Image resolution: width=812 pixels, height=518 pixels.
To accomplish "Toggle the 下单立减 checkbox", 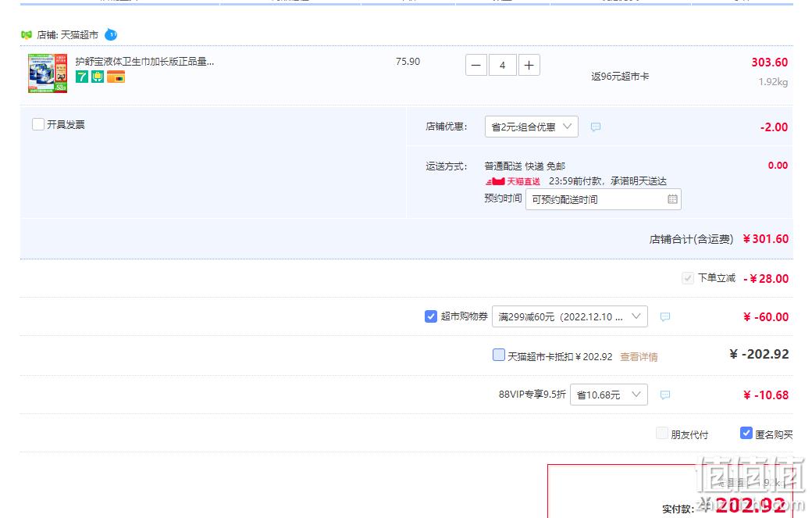I will point(688,278).
